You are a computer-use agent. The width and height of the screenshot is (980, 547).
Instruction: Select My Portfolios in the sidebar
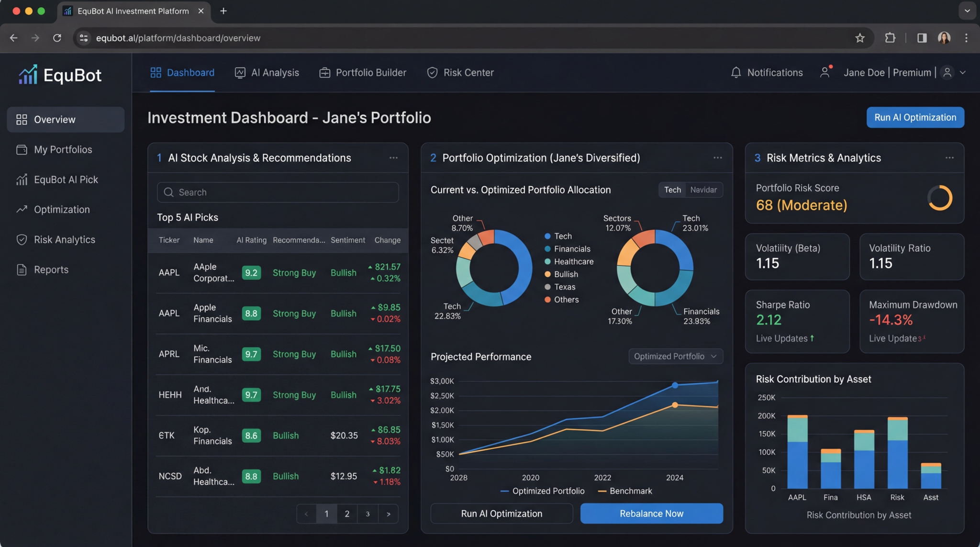63,149
